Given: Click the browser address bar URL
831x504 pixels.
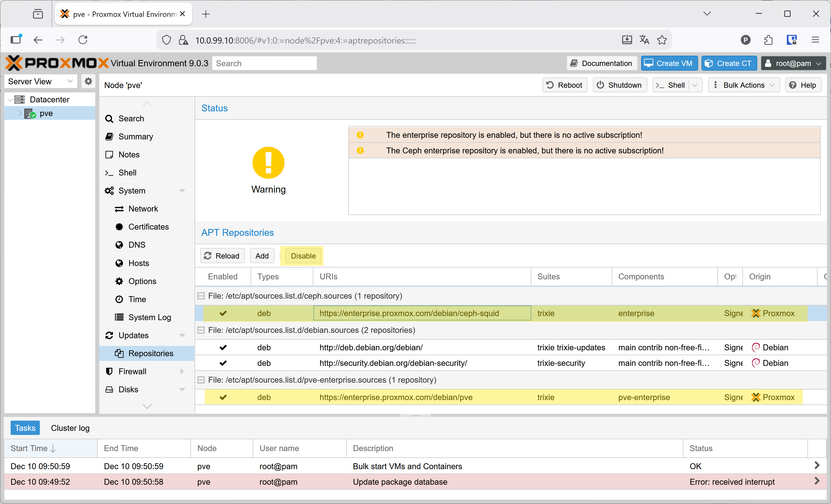Looking at the screenshot, I should [x=306, y=40].
